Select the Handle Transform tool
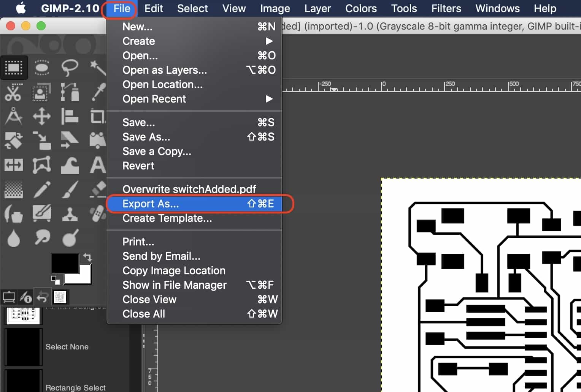Screen dimensions: 581x392 click(98, 141)
